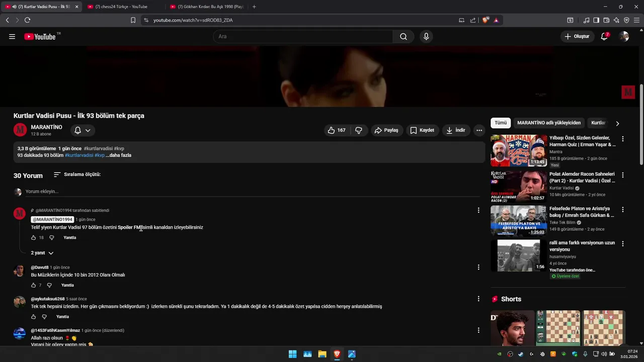Select MARANTİNO adlı yükleyiciden chip

click(549, 123)
